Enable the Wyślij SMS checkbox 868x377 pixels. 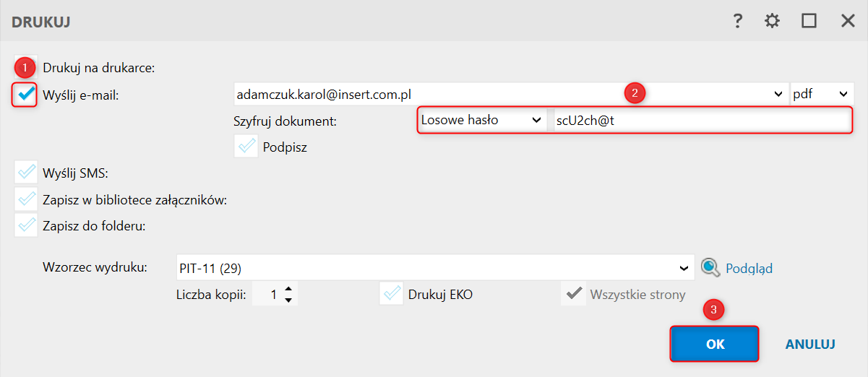pos(26,173)
